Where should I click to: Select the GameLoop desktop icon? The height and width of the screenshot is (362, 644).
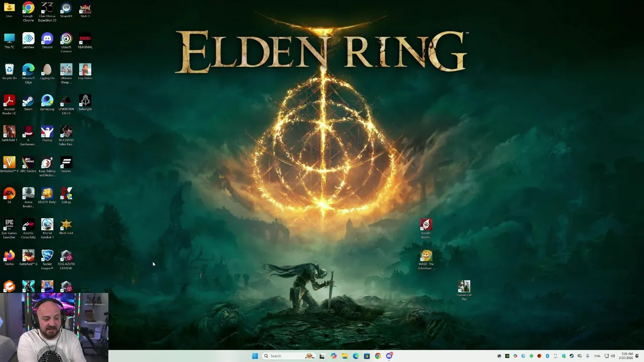pos(47,103)
